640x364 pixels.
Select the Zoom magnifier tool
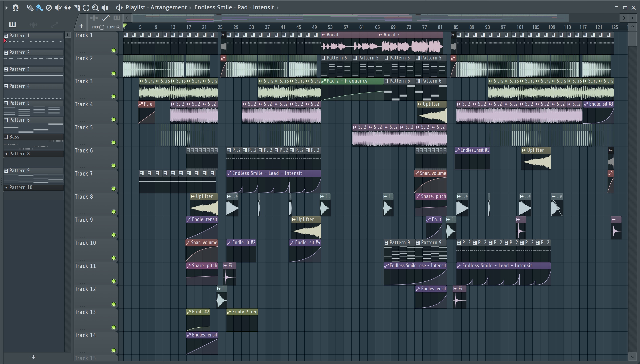pyautogui.click(x=95, y=8)
